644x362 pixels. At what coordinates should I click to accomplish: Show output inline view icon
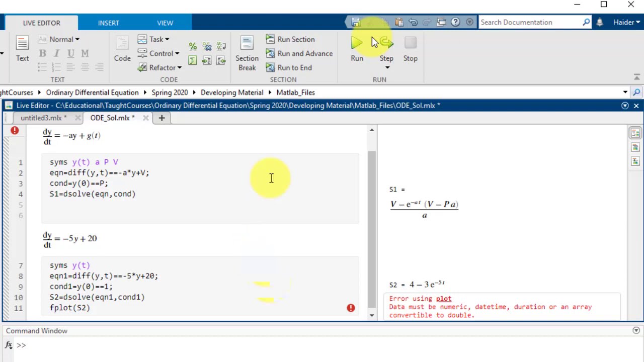click(x=635, y=147)
